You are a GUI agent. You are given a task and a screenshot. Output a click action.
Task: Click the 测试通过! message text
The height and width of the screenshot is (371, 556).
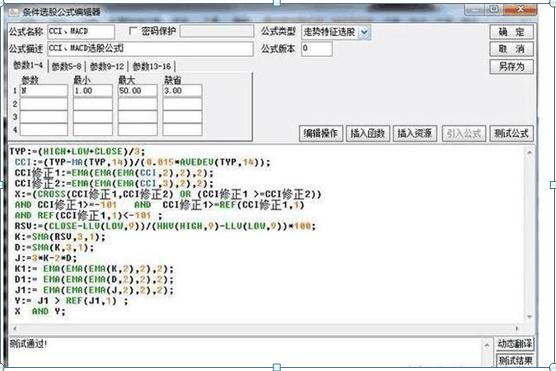(x=28, y=343)
